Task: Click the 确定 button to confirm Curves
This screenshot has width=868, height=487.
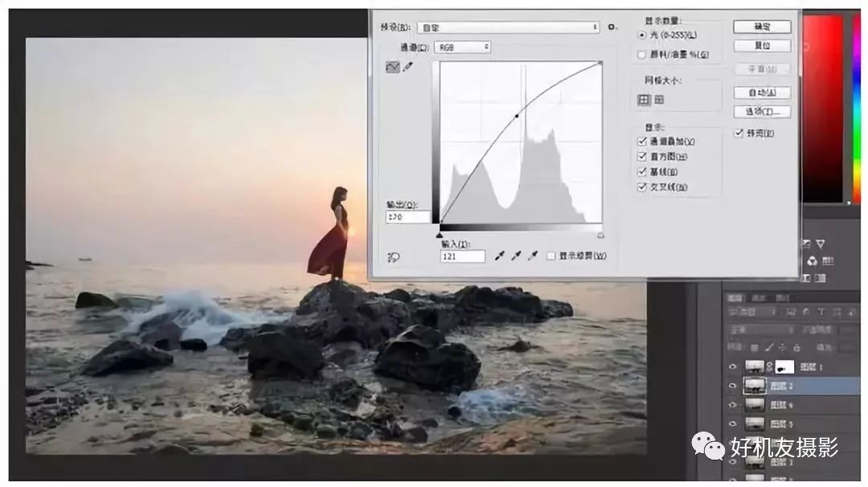Action: (760, 27)
